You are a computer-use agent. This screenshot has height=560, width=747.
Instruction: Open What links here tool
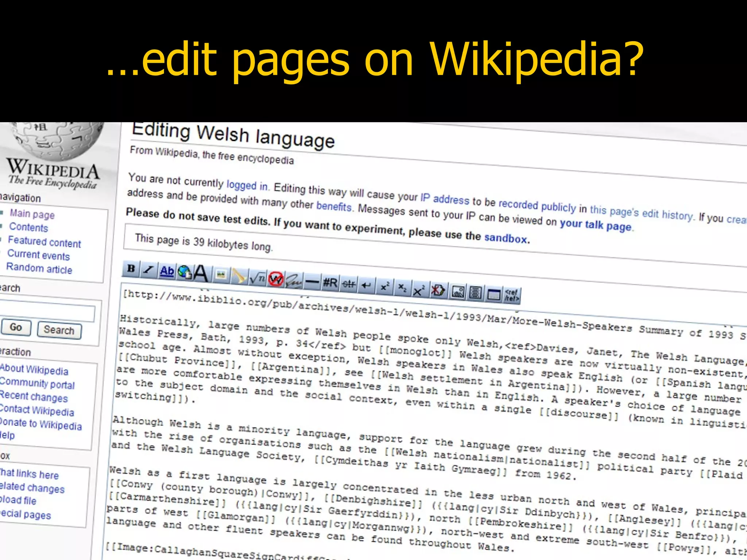pyautogui.click(x=29, y=474)
